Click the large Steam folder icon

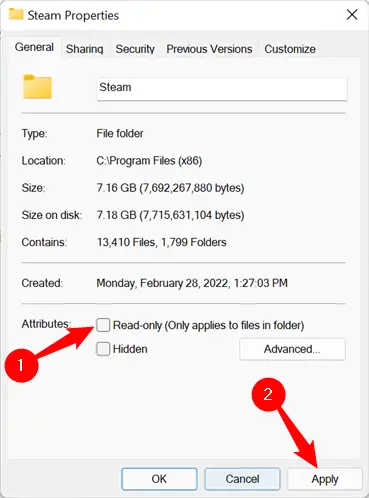(37, 87)
